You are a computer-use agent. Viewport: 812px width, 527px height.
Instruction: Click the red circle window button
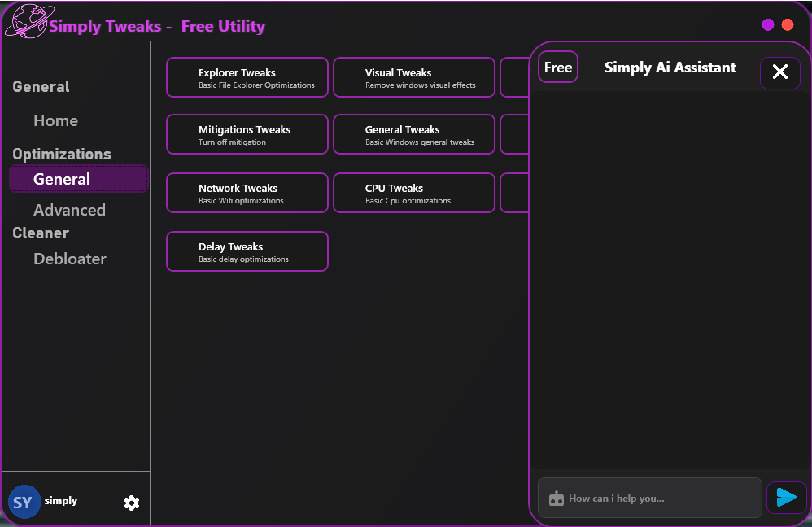coord(788,24)
